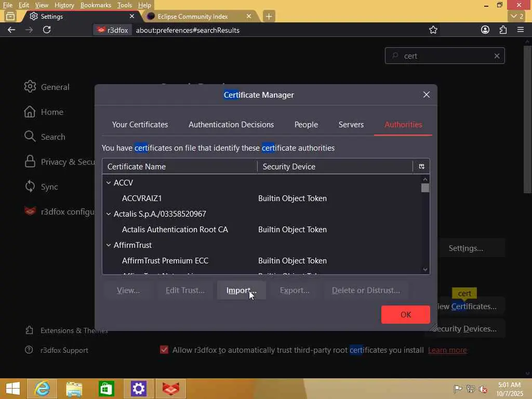
Task: Click the certificate list down scroll arrow
Action: (x=425, y=270)
